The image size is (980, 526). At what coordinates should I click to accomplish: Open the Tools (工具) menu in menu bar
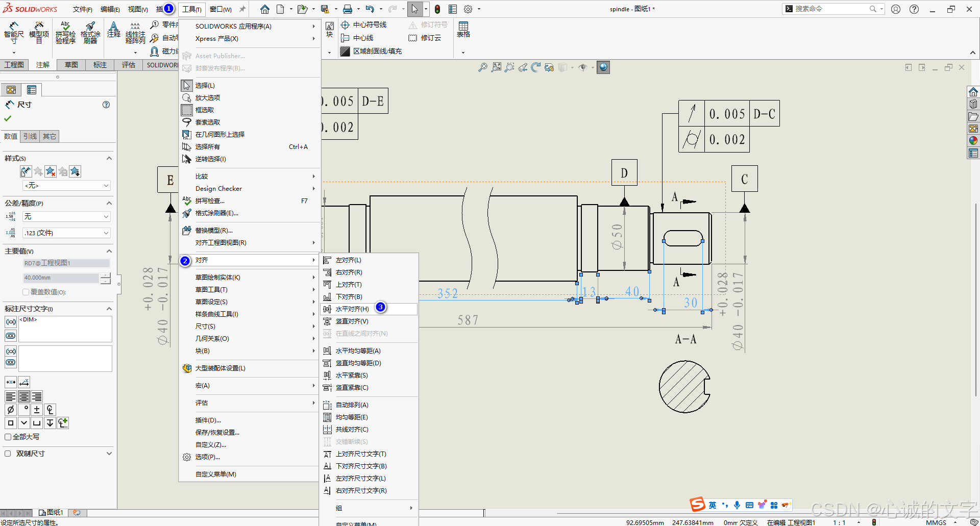click(x=192, y=9)
